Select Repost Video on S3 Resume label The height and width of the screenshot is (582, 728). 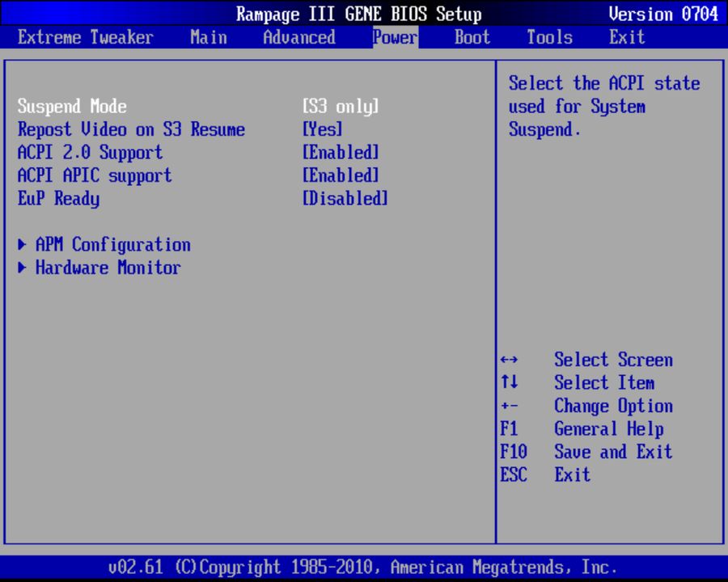point(131,129)
